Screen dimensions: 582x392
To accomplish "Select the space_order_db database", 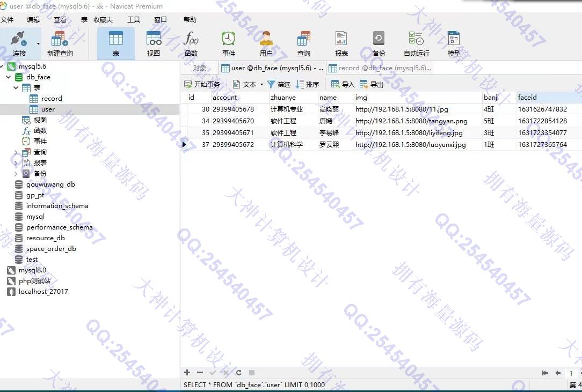I will point(51,249).
